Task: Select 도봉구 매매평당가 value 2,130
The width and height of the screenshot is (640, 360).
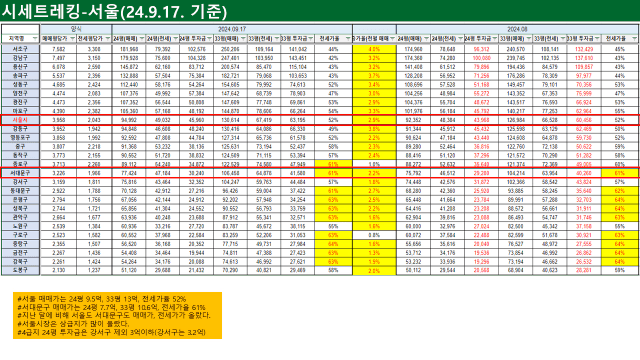Action: tap(58, 270)
